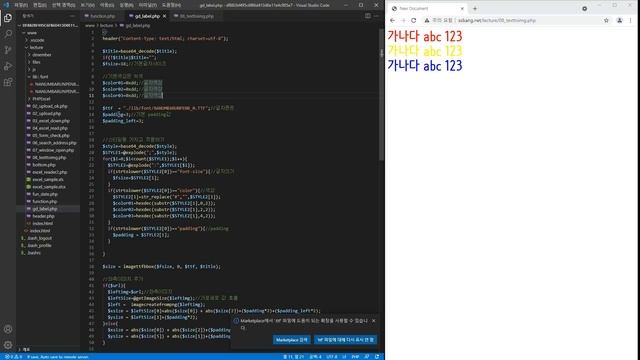Dismiss the Marketplace notification popup
640x360 pixels.
point(373,321)
